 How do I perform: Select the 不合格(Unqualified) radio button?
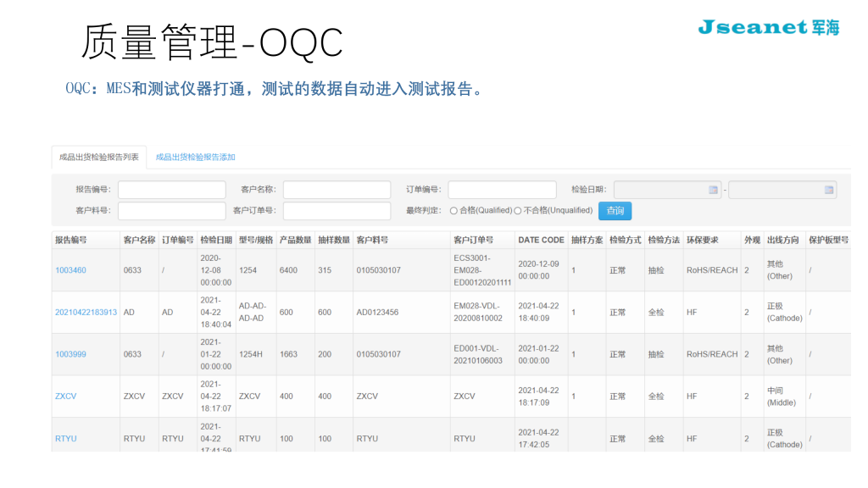[x=518, y=211]
